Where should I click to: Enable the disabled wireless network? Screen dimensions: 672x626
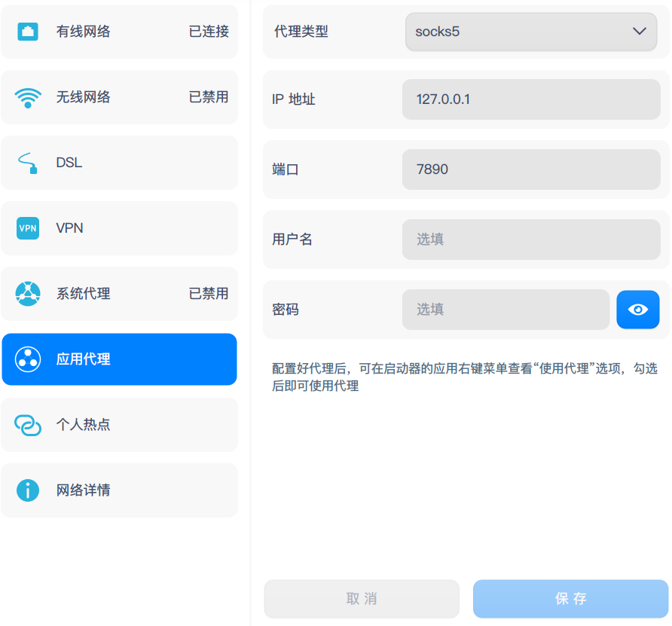coord(119,97)
